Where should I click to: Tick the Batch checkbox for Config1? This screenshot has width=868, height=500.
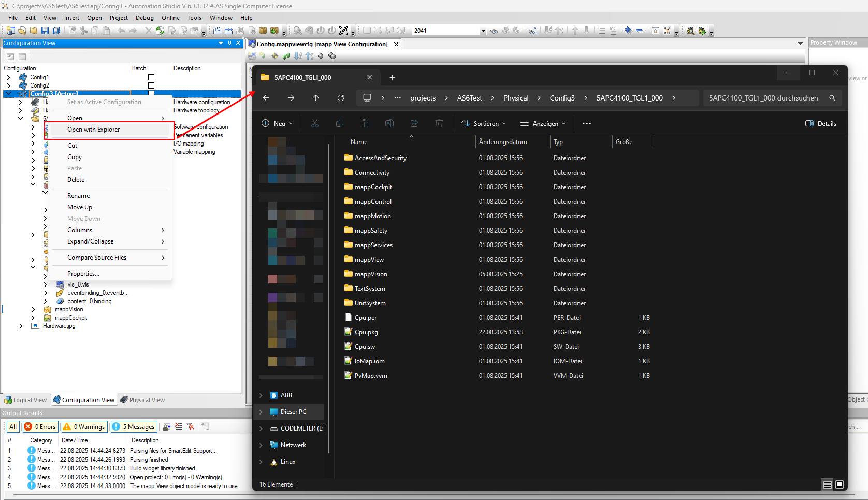click(x=151, y=77)
